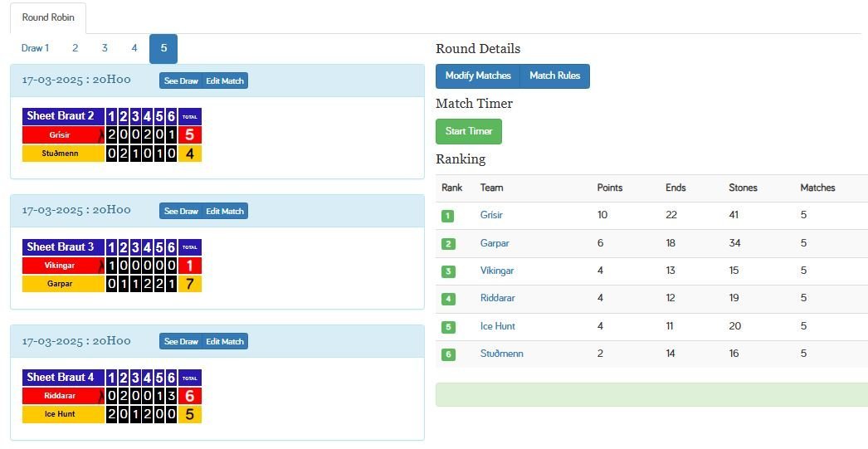This screenshot has height=449, width=868.
Task: Select rank 1 green badge
Action: [x=448, y=216]
